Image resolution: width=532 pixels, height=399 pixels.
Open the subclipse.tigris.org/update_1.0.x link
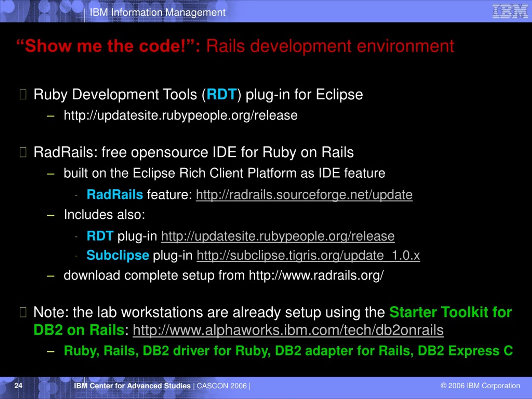point(308,255)
